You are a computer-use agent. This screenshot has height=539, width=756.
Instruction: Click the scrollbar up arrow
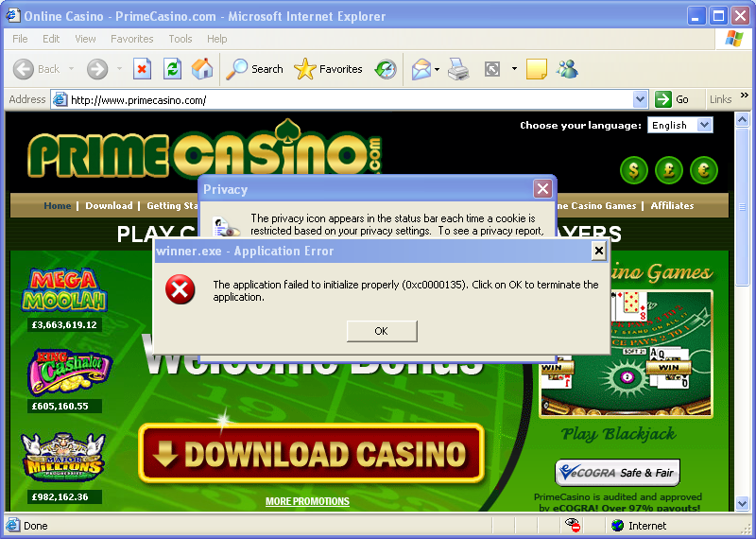point(743,119)
